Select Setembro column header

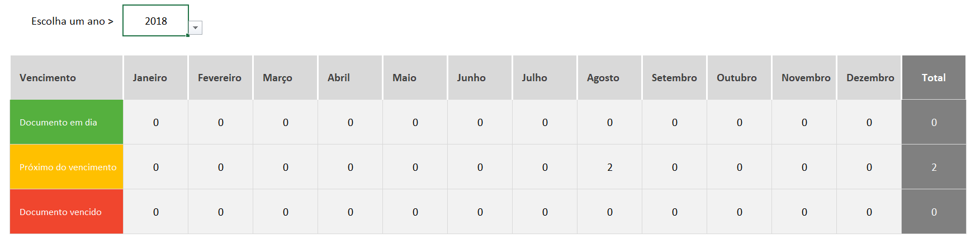674,78
